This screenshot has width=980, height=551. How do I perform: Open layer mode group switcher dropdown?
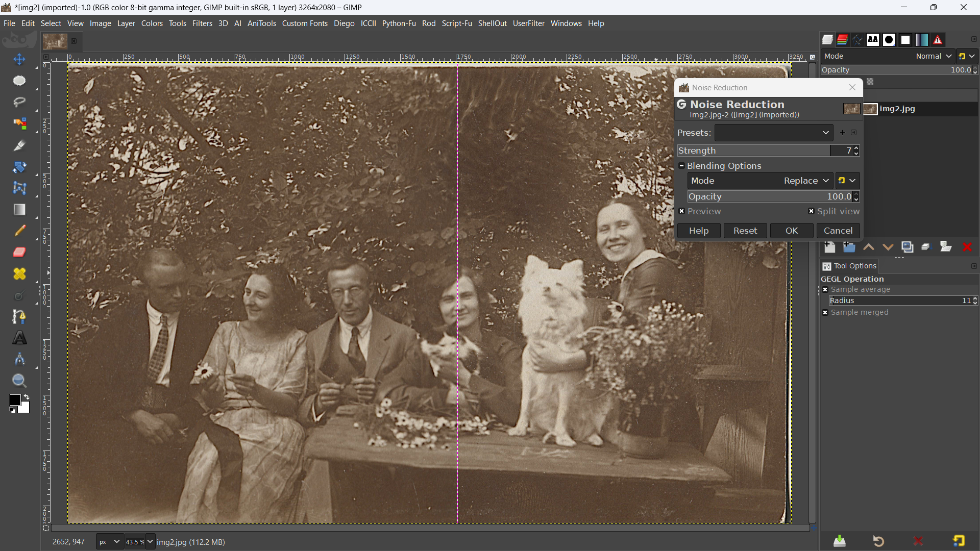pyautogui.click(x=967, y=56)
